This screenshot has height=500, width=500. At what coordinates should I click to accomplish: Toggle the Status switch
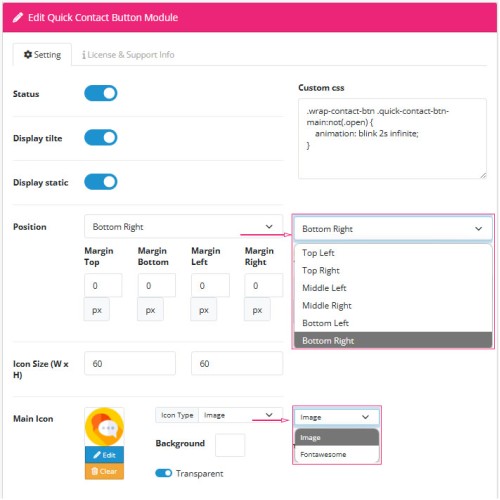(x=101, y=93)
